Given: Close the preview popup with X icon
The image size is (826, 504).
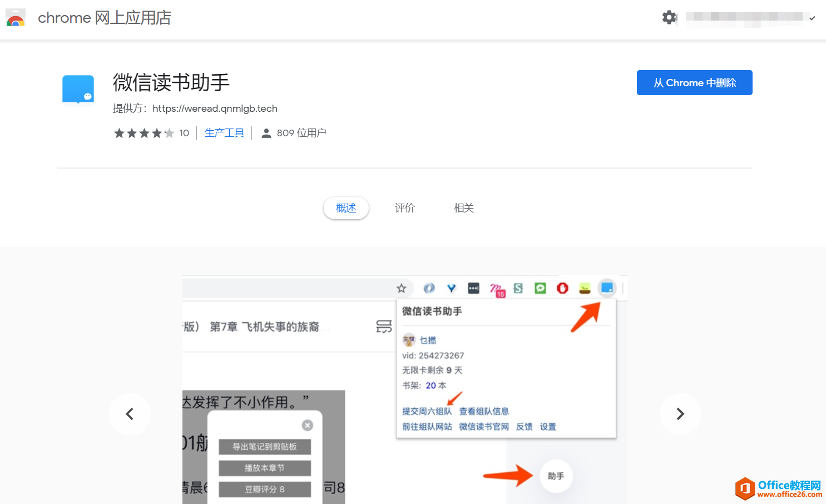Looking at the screenshot, I should point(308,426).
